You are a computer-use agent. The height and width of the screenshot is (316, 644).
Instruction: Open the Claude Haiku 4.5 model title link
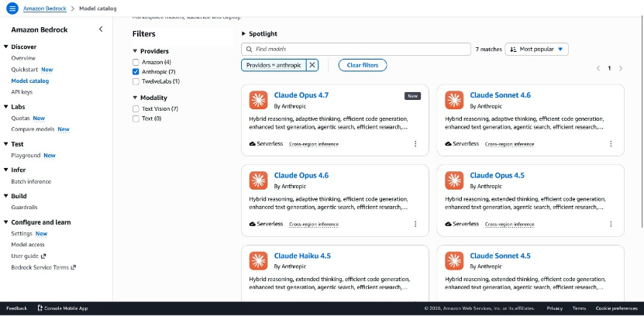click(x=302, y=256)
